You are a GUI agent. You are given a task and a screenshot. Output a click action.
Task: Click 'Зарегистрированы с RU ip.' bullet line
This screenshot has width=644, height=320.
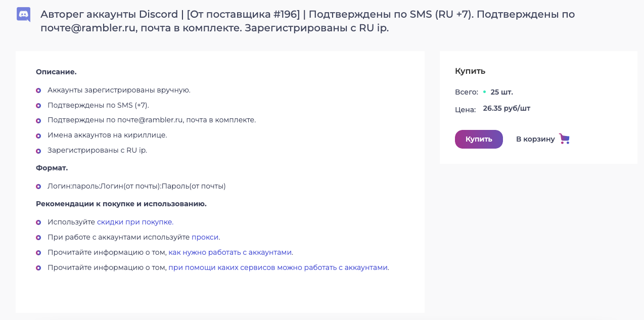pos(97,150)
